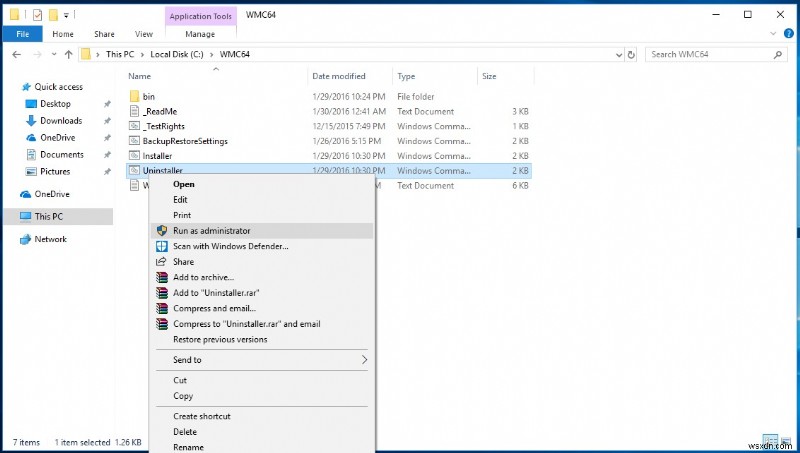800x453 pixels.
Task: Choose Run as administrator in context menu
Action: (x=262, y=231)
